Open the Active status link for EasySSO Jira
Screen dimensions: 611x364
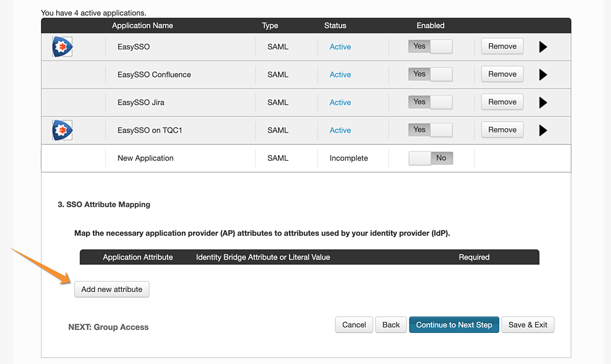340,103
